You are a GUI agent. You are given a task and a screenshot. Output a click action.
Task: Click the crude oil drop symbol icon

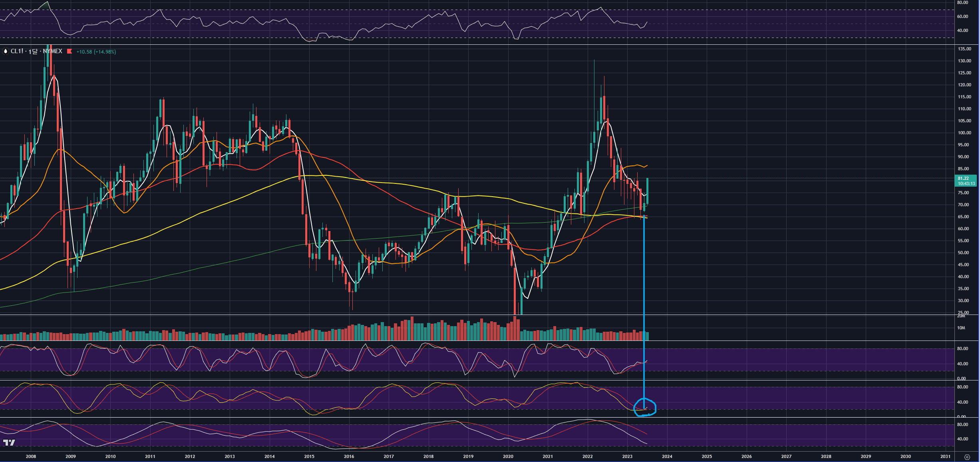pos(5,51)
